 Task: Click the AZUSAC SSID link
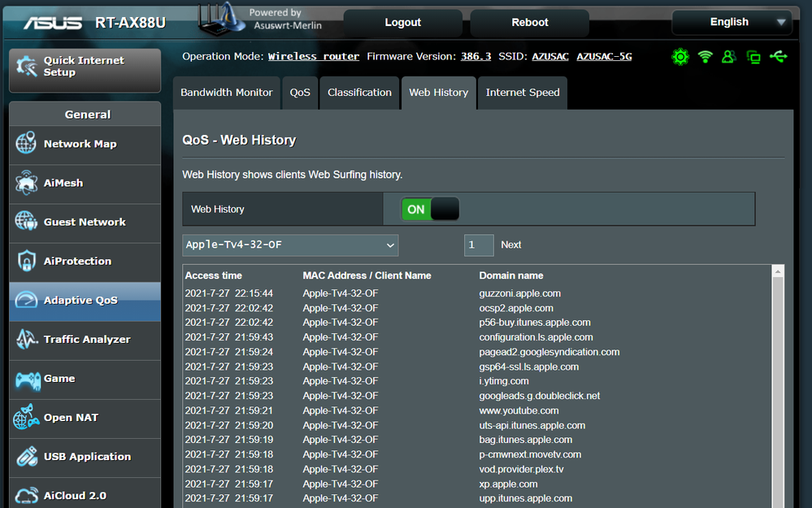pyautogui.click(x=550, y=56)
